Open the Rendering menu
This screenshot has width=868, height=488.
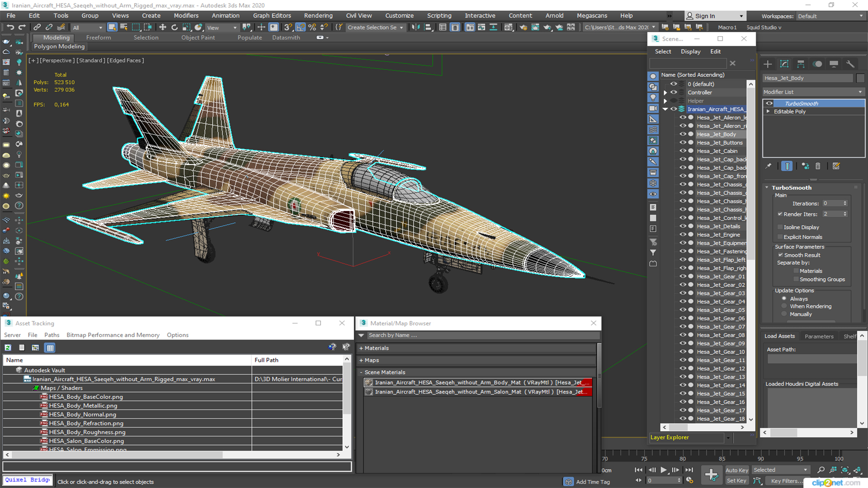coord(318,15)
